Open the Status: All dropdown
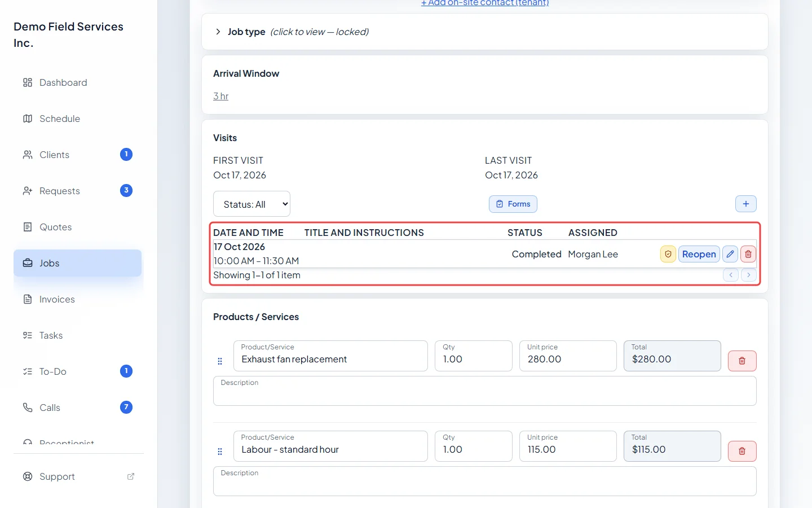This screenshot has height=508, width=812. [251, 204]
